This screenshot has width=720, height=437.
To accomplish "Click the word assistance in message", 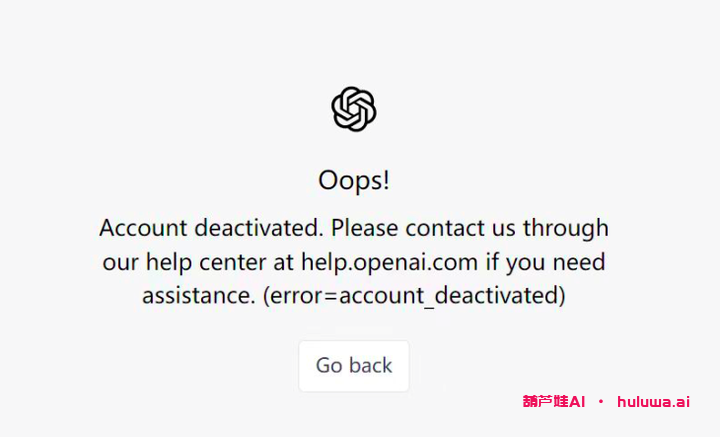I will tap(198, 296).
